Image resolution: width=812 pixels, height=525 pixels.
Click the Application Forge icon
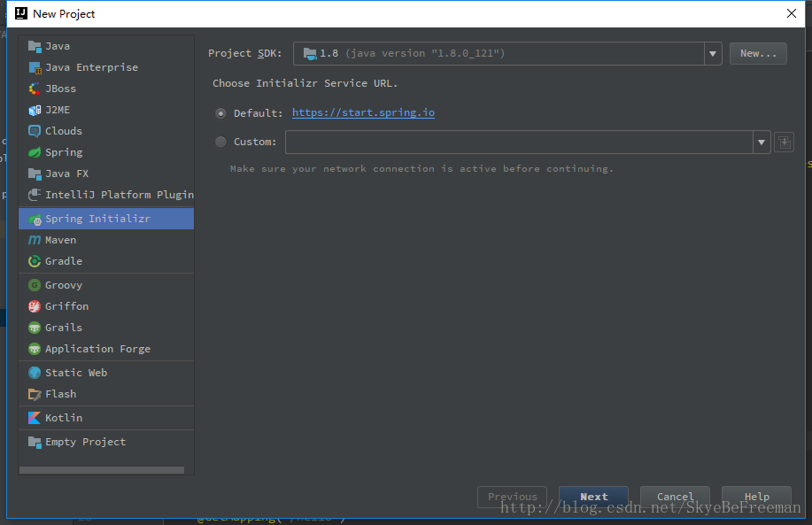coord(35,349)
